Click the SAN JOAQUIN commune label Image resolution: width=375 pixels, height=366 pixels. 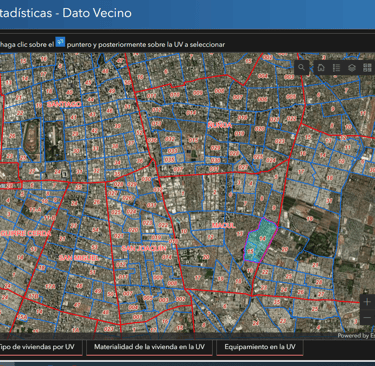click(144, 249)
